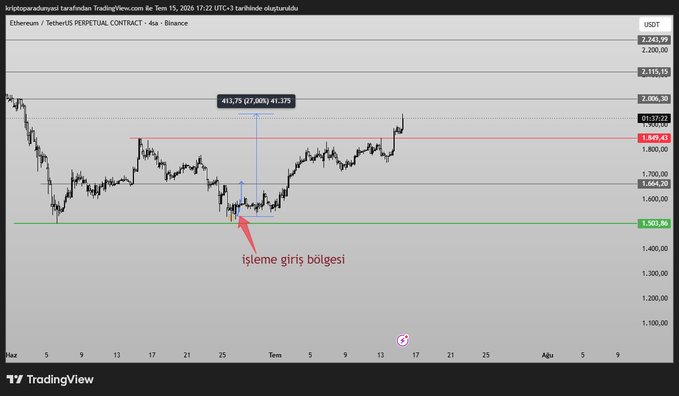Click the 1.100,00 price axis tick
The height and width of the screenshot is (396, 679).
(x=654, y=323)
